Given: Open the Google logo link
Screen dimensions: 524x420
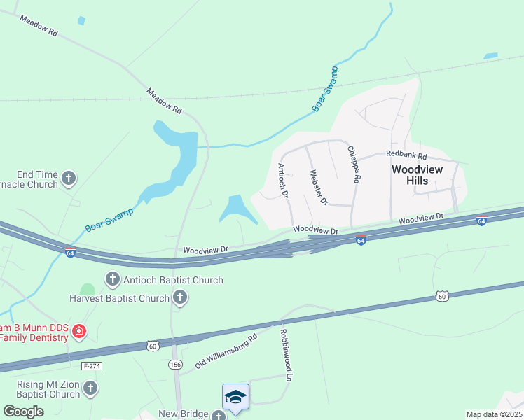Looking at the screenshot, I should (x=23, y=412).
